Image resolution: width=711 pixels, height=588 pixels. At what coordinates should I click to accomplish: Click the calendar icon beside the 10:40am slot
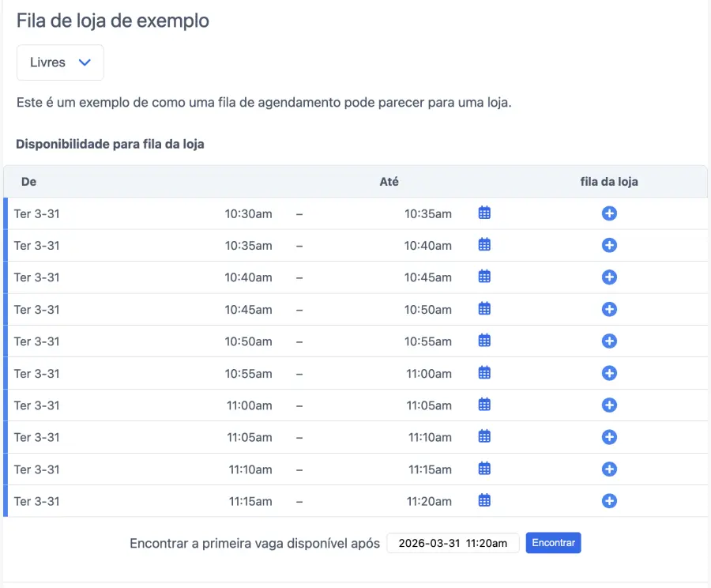(484, 277)
